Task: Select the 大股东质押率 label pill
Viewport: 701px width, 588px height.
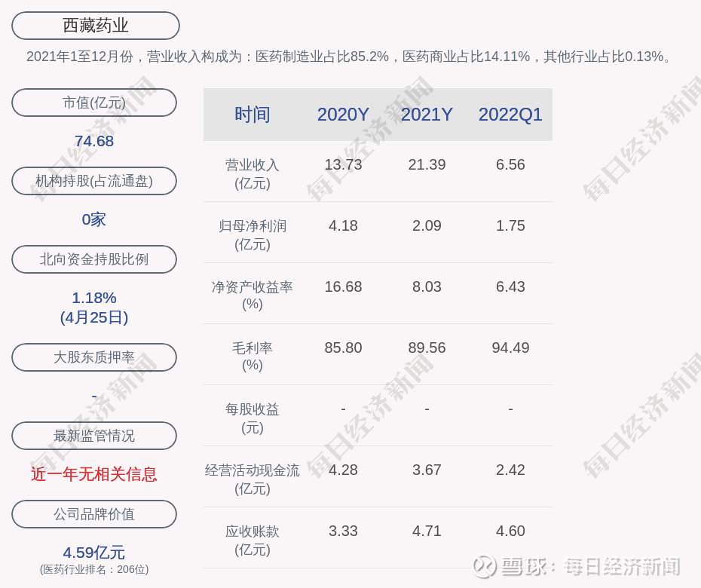Action: pyautogui.click(x=94, y=357)
